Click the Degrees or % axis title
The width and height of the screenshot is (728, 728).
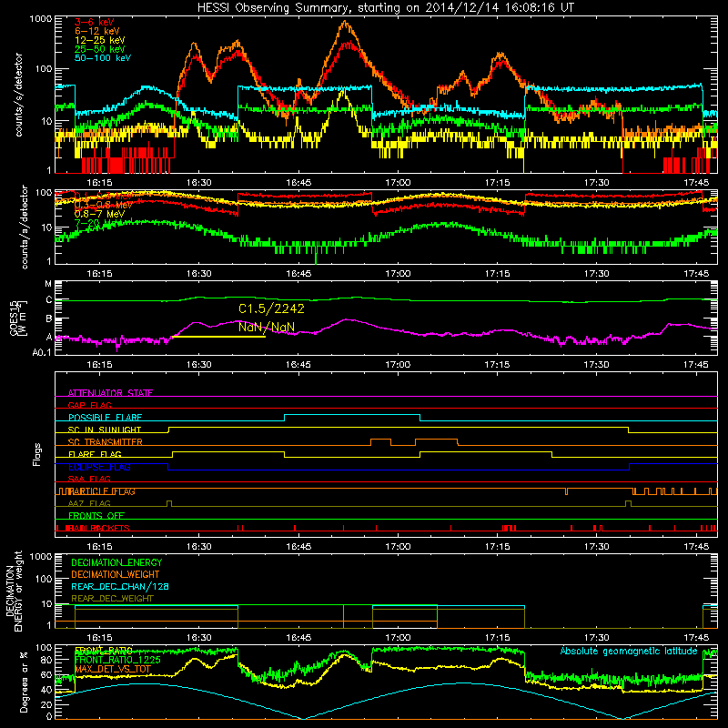[24, 682]
